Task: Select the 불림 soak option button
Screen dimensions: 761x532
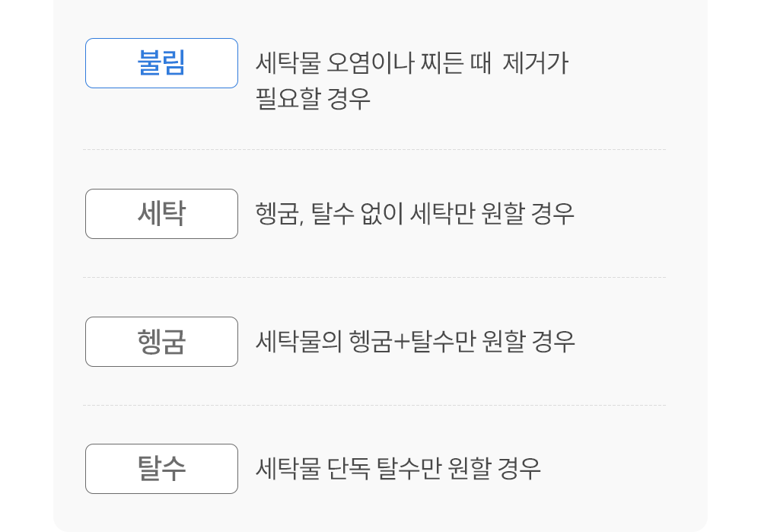Action: click(x=161, y=63)
